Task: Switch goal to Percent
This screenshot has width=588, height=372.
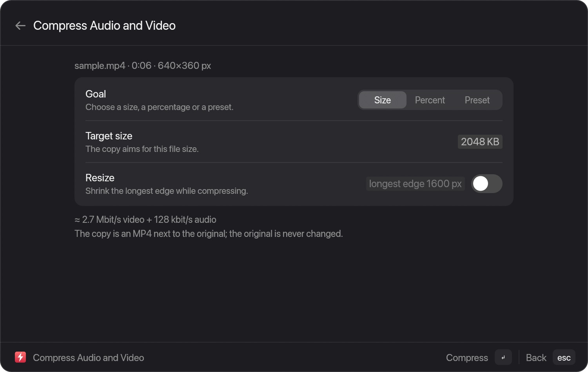Action: point(430,100)
